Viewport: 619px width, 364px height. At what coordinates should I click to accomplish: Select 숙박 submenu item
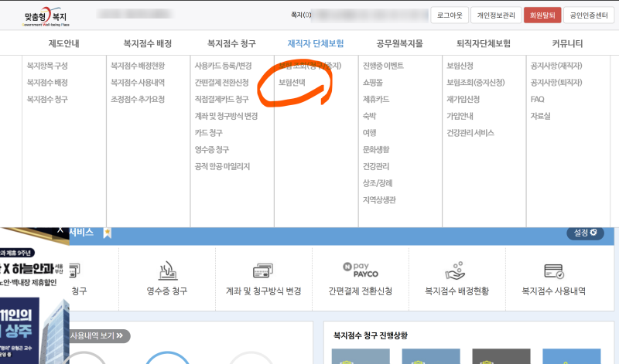click(x=370, y=116)
